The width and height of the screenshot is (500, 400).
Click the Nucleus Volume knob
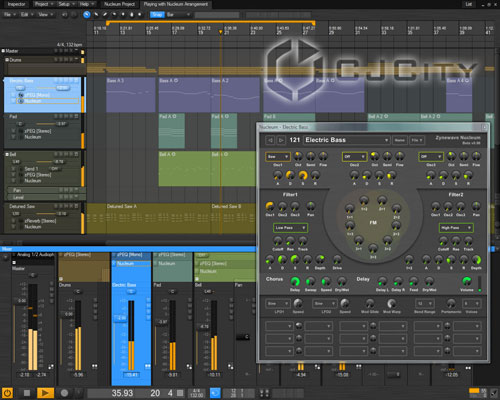point(467,281)
